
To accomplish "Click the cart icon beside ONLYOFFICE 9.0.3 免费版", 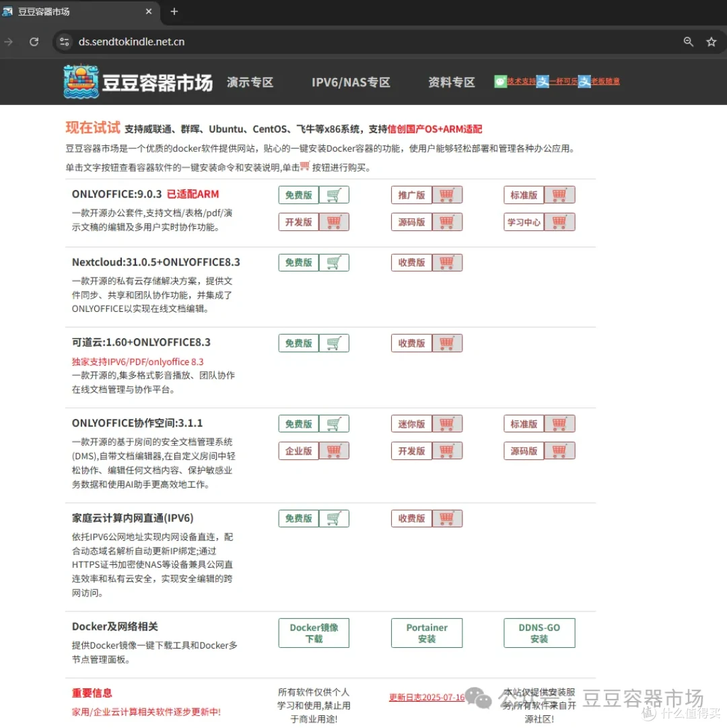I will tap(334, 195).
